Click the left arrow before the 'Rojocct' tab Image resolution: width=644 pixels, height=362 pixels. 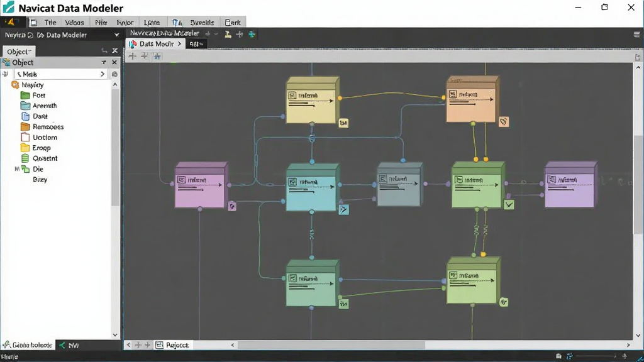pyautogui.click(x=128, y=345)
